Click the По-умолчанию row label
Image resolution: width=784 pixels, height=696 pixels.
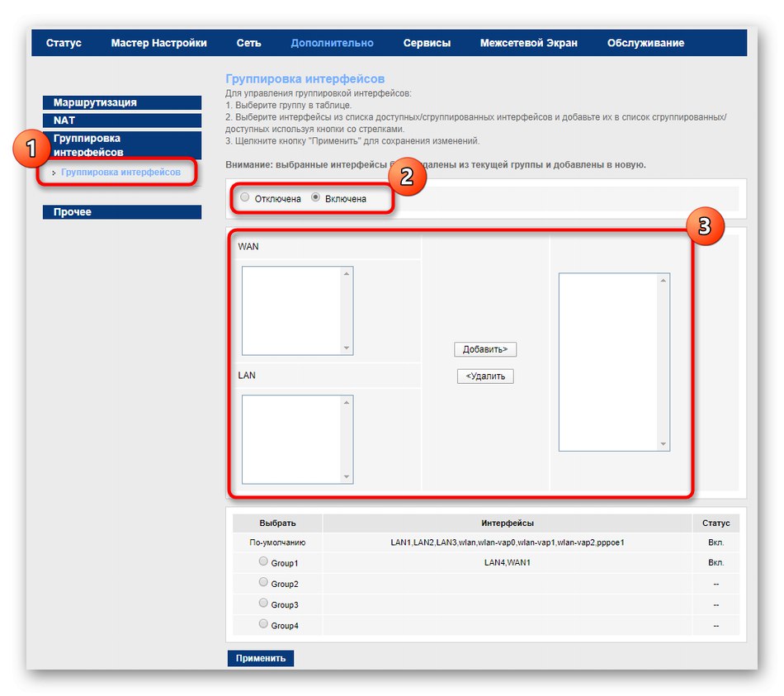(x=277, y=542)
